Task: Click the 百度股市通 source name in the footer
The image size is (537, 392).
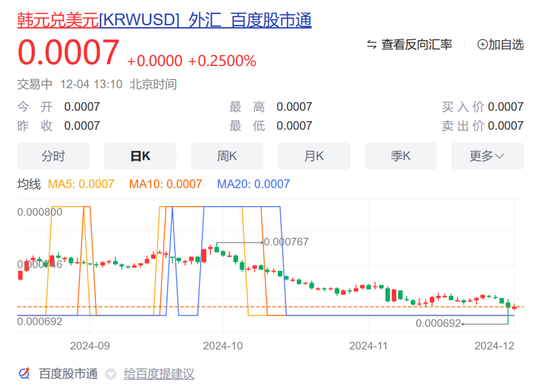Action: [69, 374]
